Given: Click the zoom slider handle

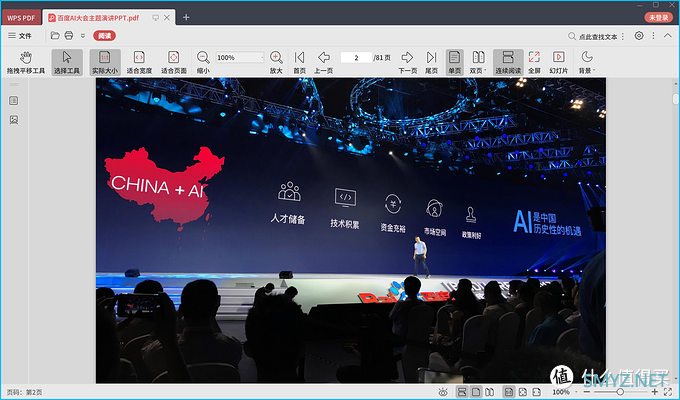Looking at the screenshot, I should (619, 392).
